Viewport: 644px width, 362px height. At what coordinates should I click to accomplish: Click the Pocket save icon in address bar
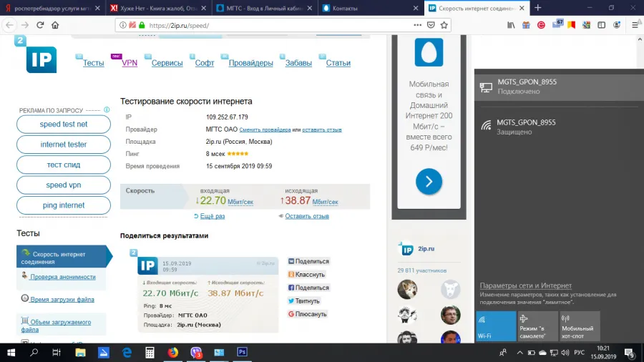431,25
